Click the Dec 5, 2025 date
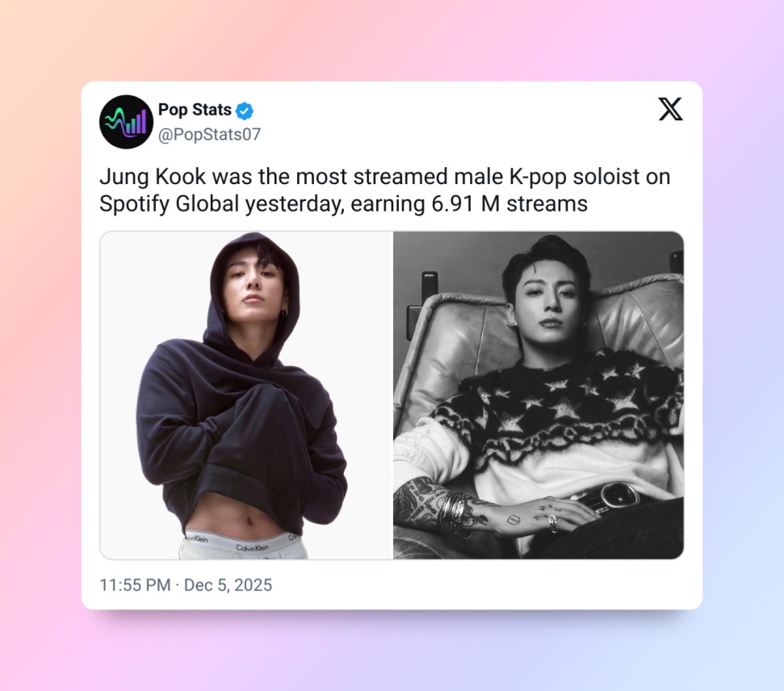Viewport: 784px width, 691px height. pos(228,584)
